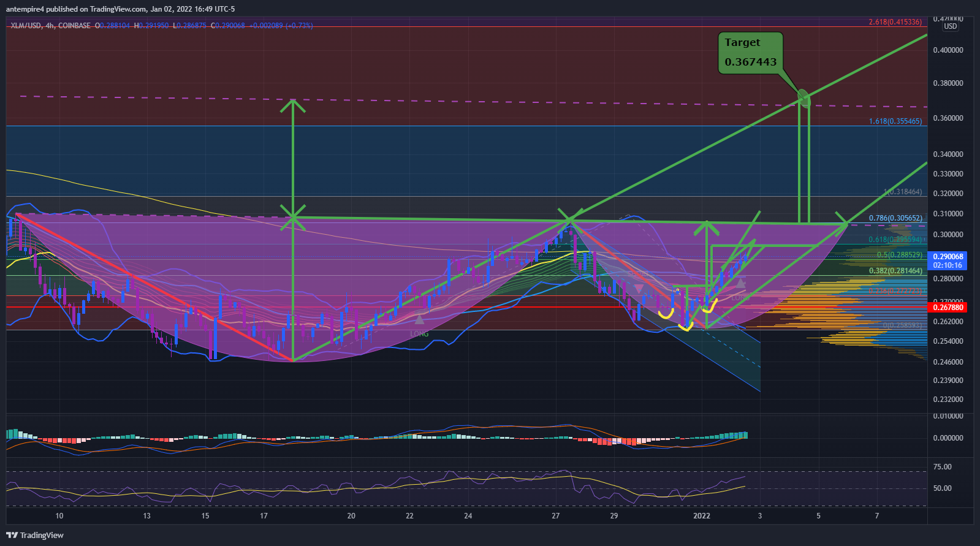
Task: Click the 0.000000 MACD axis label
Action: [949, 438]
